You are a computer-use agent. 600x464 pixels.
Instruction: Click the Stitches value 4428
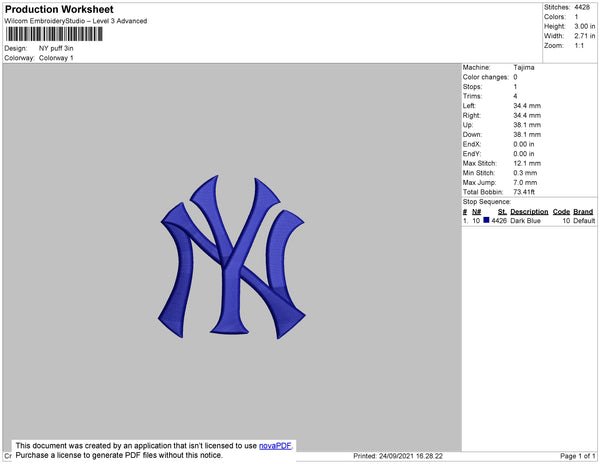coord(582,7)
